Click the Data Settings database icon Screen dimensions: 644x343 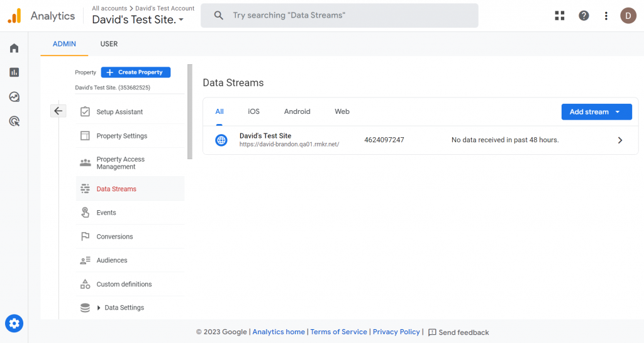(85, 308)
